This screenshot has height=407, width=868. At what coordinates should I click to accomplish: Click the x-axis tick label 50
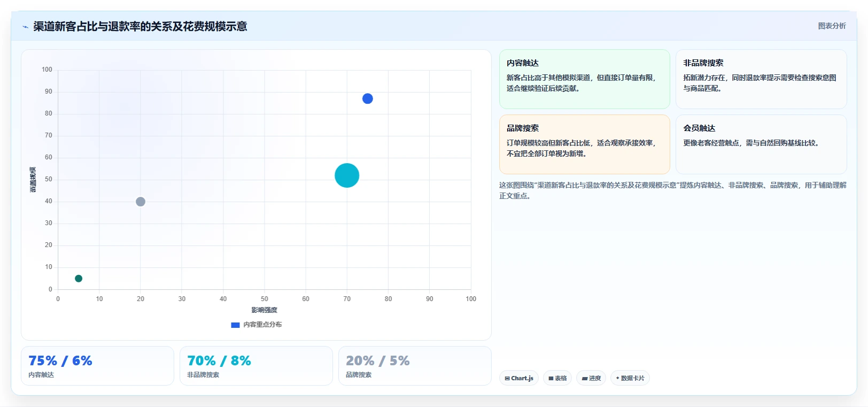(265, 299)
